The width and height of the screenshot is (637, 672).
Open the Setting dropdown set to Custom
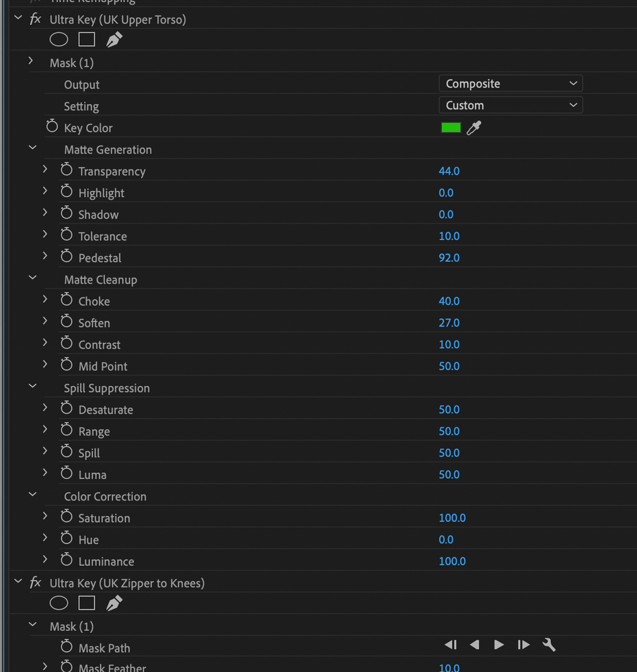(x=510, y=105)
